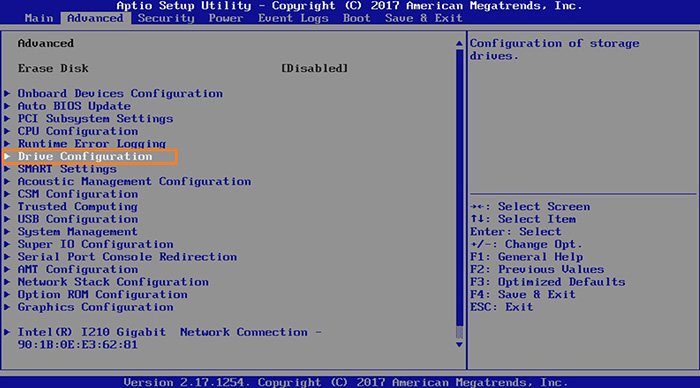700x388 pixels.
Task: Click arrow beside Trusted Computing
Action: [7, 206]
